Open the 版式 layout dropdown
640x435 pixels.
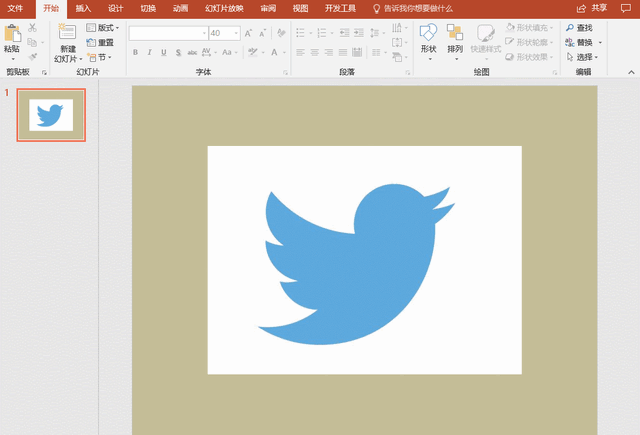[103, 28]
